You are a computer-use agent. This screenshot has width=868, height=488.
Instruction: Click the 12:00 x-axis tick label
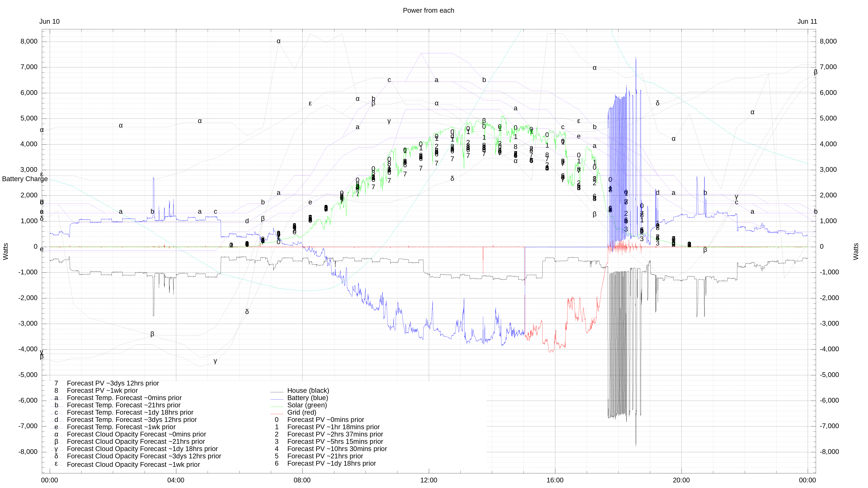pyautogui.click(x=429, y=480)
